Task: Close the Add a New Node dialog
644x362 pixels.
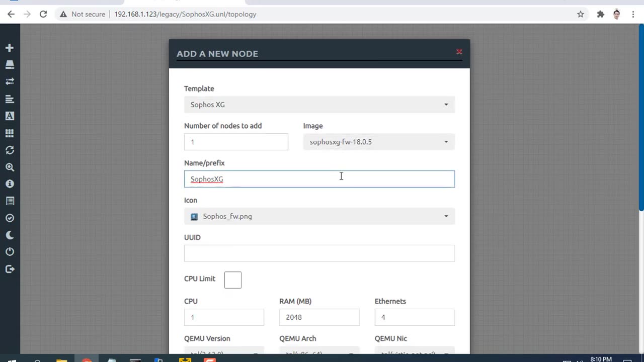Action: click(459, 52)
